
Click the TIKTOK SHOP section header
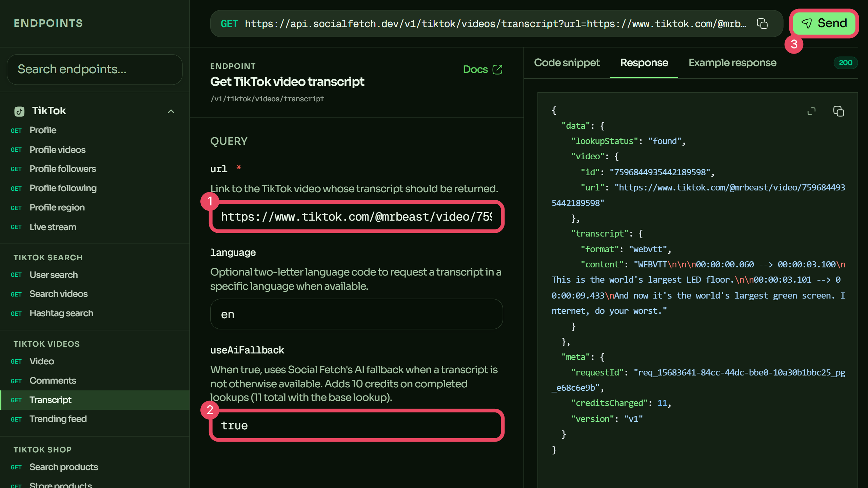pyautogui.click(x=43, y=450)
